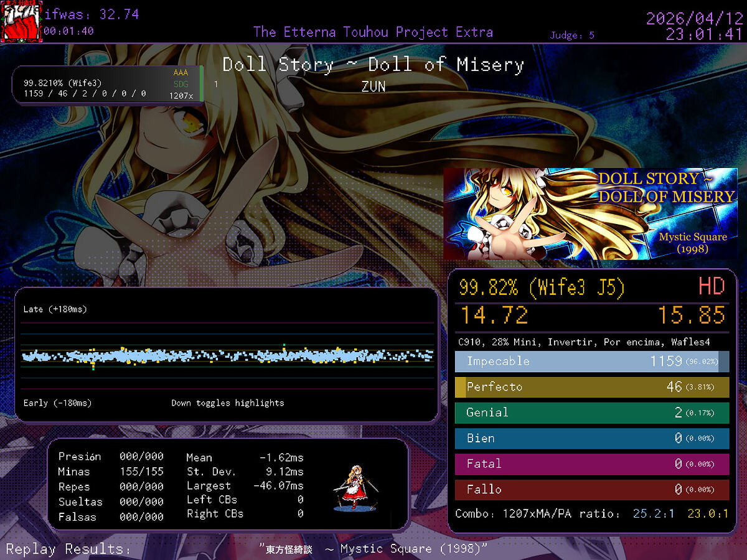Click the Early (-180ms) label
This screenshot has height=560, width=747.
(57, 403)
